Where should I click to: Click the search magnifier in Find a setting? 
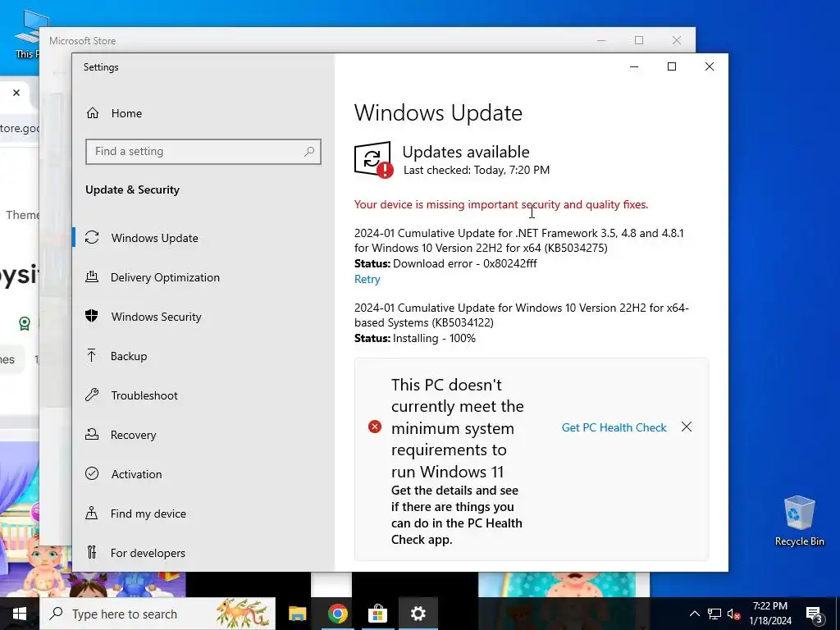pos(309,152)
